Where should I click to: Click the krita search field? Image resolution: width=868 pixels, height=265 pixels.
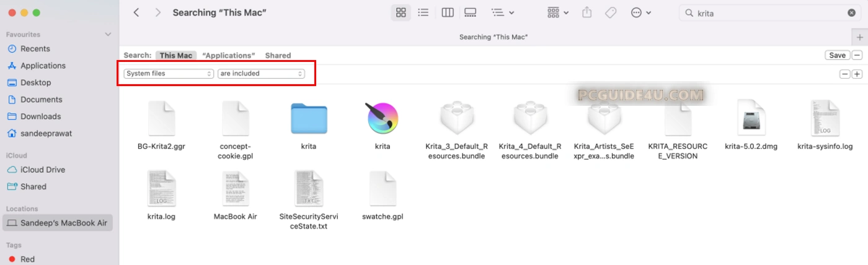pos(769,13)
